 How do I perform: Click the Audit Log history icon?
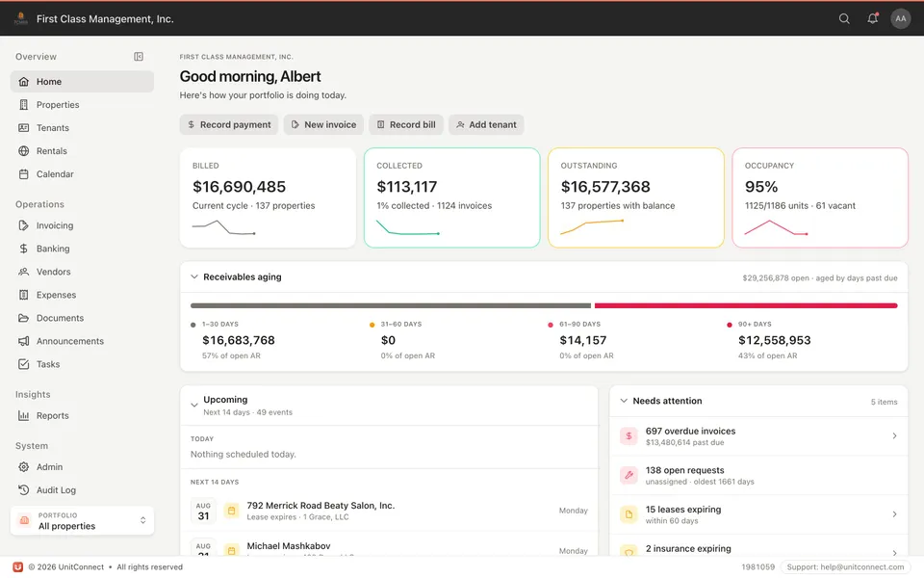23,489
